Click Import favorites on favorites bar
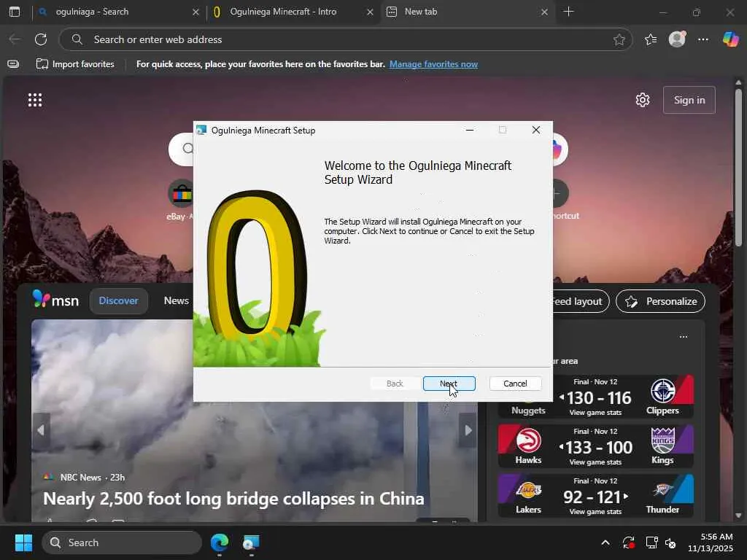Viewport: 747px width, 560px height. click(x=75, y=64)
